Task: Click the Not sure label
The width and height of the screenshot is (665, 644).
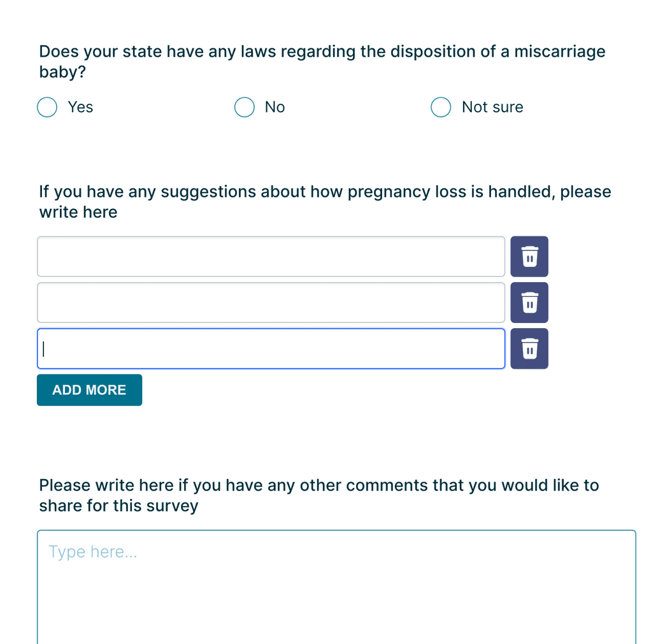Action: click(x=492, y=107)
